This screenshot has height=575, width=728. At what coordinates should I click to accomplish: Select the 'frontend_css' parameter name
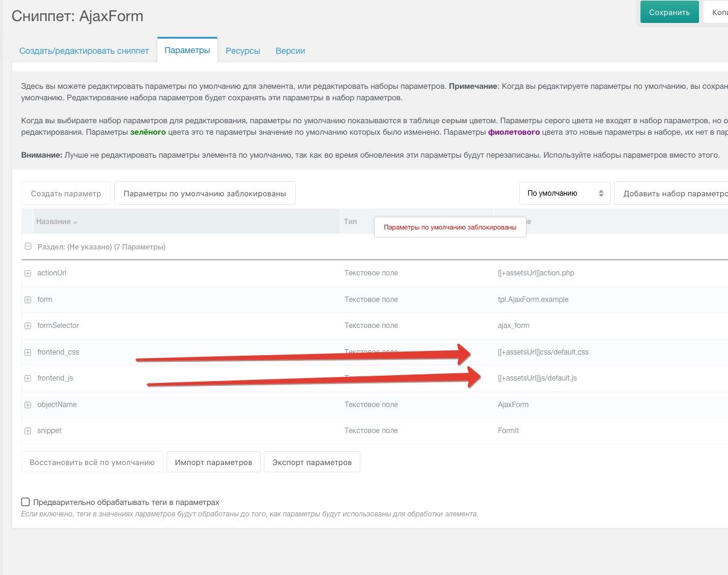[x=58, y=352]
